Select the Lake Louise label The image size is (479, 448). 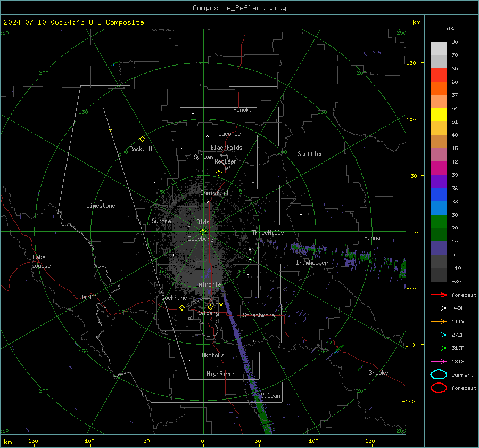coord(41,262)
